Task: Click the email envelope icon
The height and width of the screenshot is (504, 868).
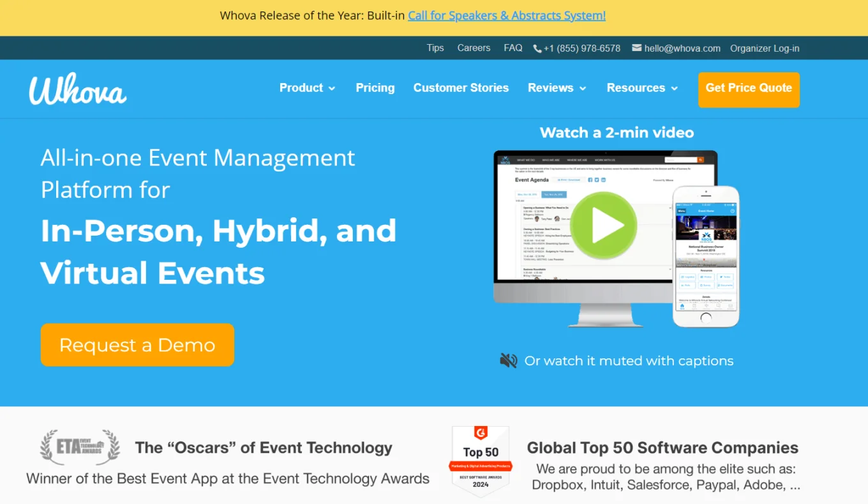Action: tap(636, 48)
